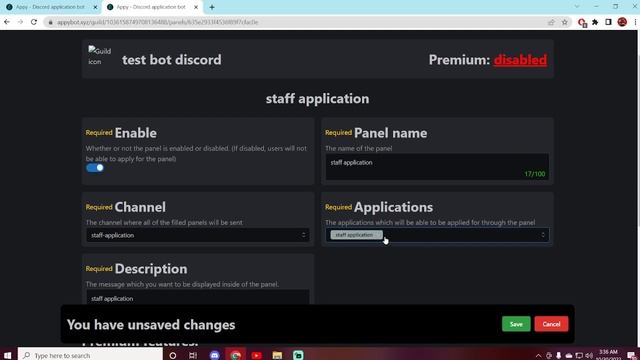Click the address bar URL

(157, 22)
